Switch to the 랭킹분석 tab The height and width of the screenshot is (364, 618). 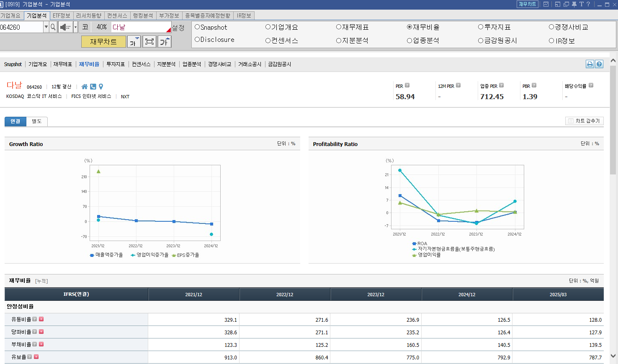[143, 15]
